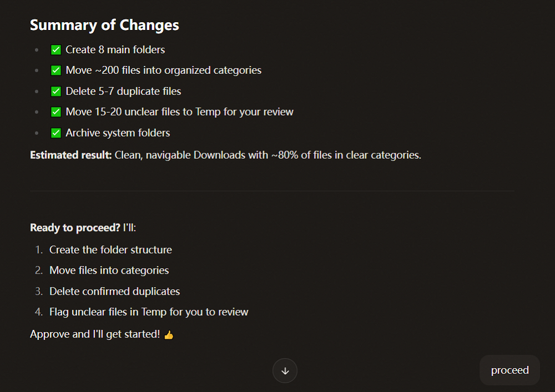Click list item 'Move files into categories'
The height and width of the screenshot is (392, 555).
point(109,270)
